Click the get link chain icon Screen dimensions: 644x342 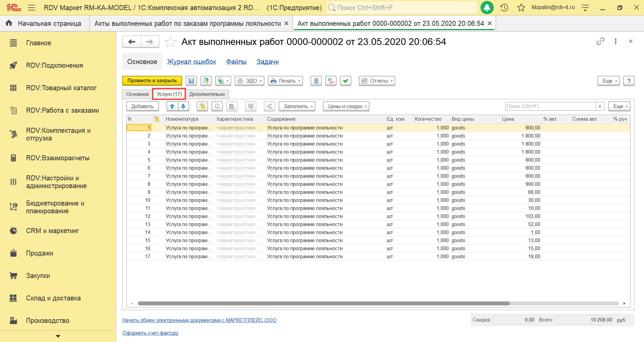(x=600, y=41)
